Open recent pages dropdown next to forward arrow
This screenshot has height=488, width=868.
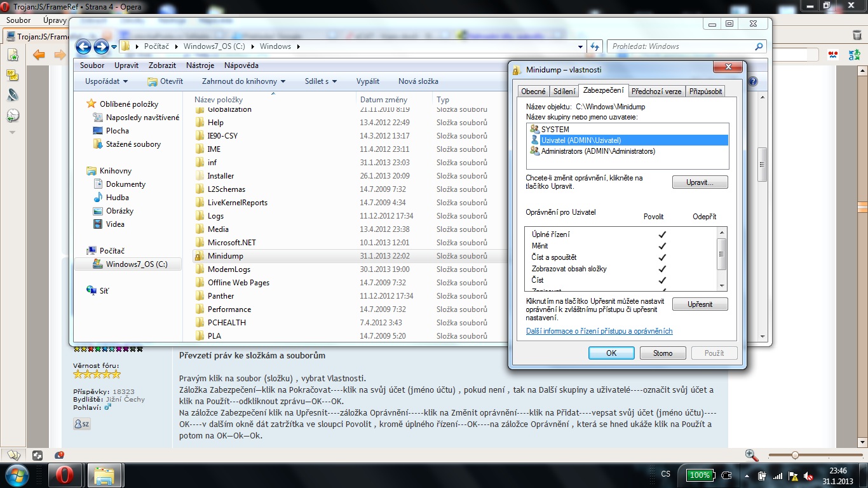point(114,46)
